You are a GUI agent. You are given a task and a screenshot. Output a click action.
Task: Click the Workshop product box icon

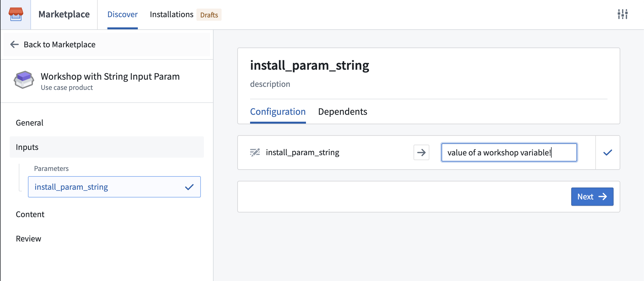point(24,80)
